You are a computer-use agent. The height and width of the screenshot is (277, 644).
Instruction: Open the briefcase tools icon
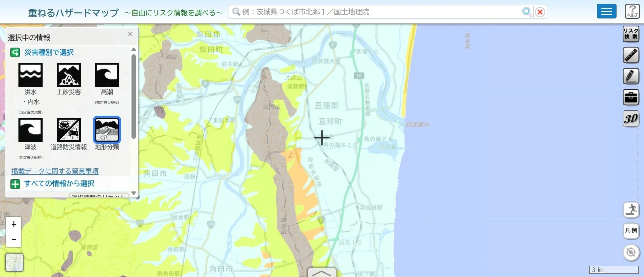631,97
